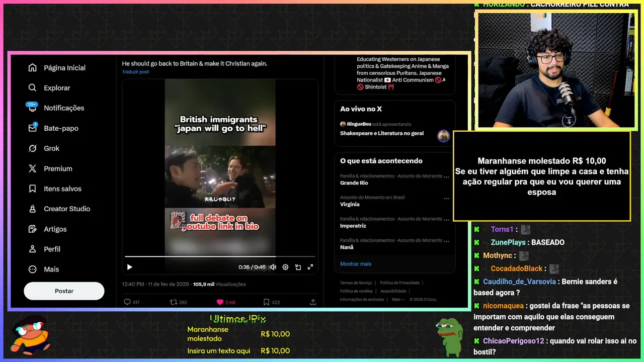Screen dimensions: 644x362
Task: Open Informações de anúncios link
Action: [x=362, y=300]
